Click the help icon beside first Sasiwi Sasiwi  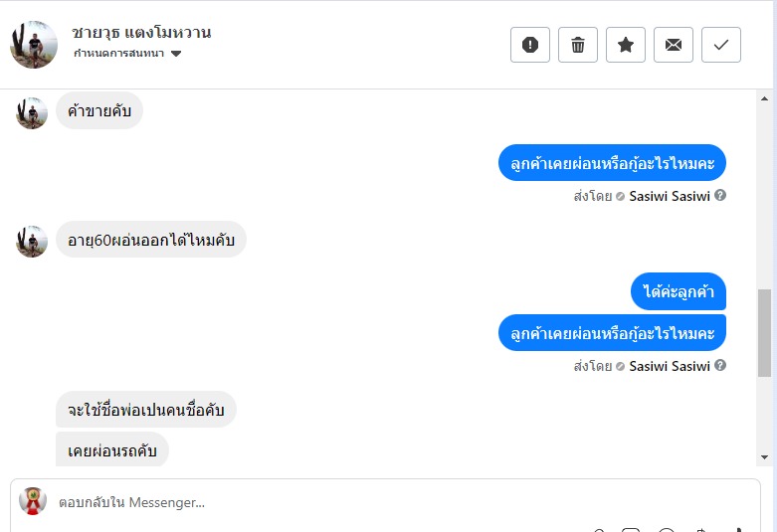click(x=720, y=196)
